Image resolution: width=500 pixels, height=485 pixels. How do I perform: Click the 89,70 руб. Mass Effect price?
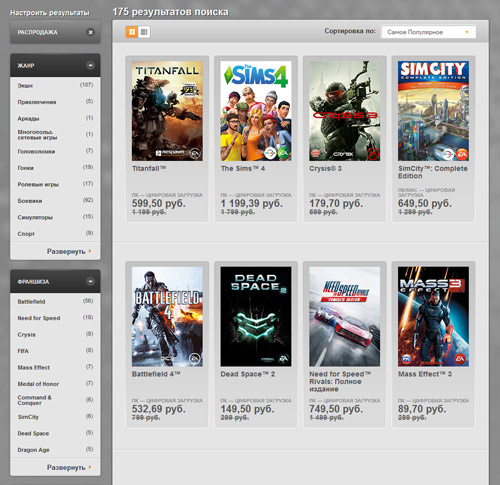pyautogui.click(x=422, y=409)
